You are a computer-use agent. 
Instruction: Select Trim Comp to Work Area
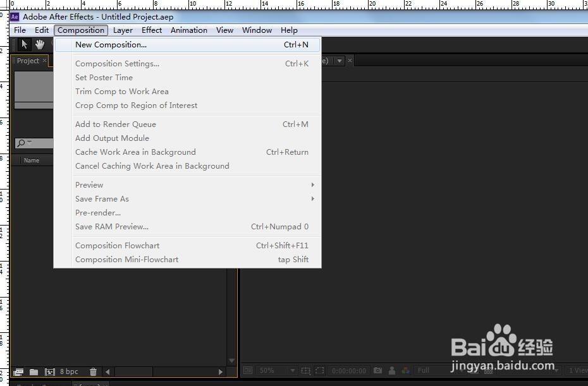click(188, 92)
